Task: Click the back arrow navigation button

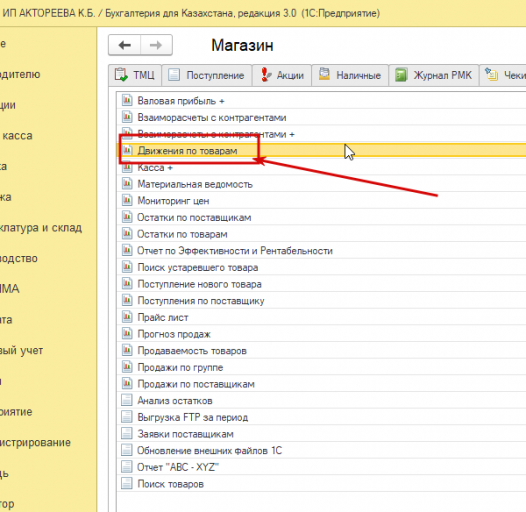Action: point(124,45)
